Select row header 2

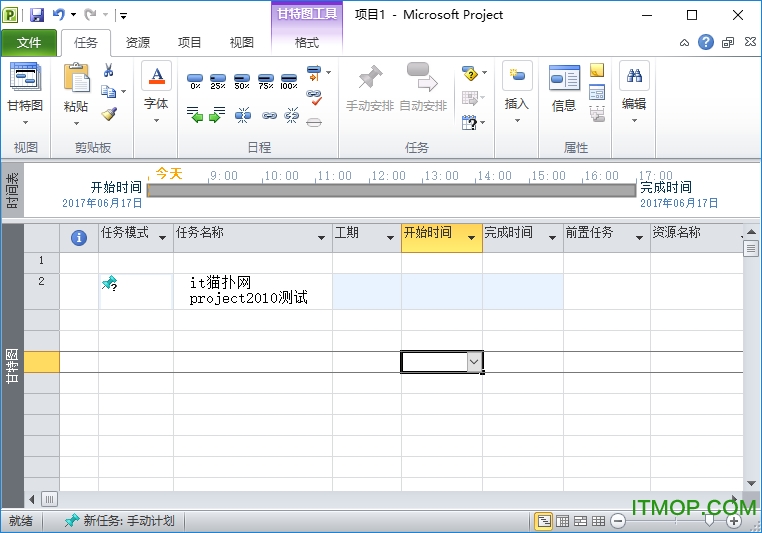[41, 291]
